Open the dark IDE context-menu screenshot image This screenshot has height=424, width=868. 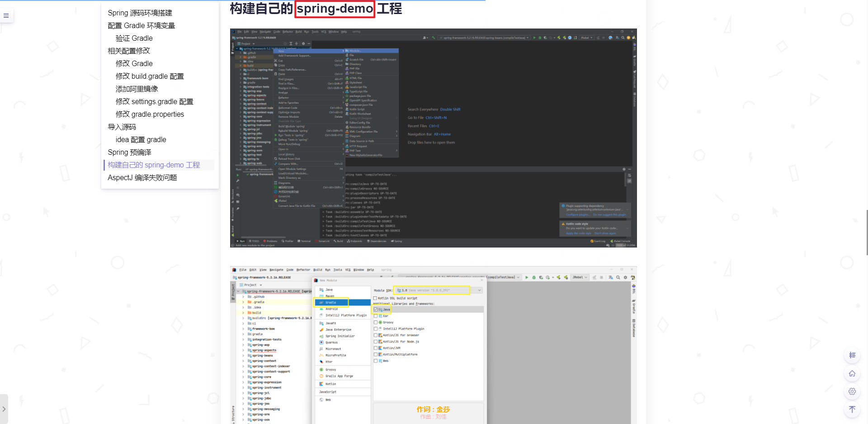pos(433,138)
